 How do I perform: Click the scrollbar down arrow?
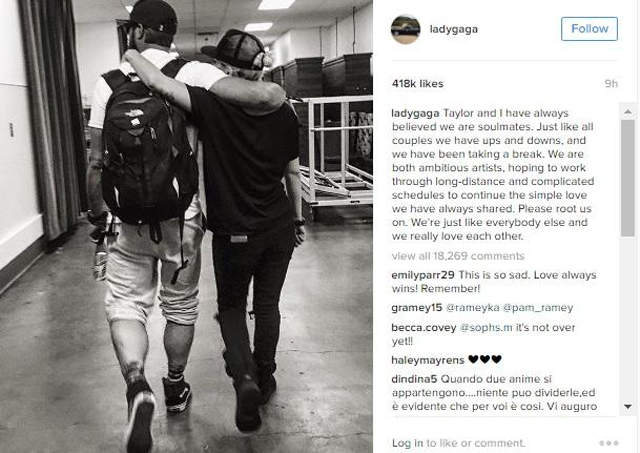(x=628, y=406)
